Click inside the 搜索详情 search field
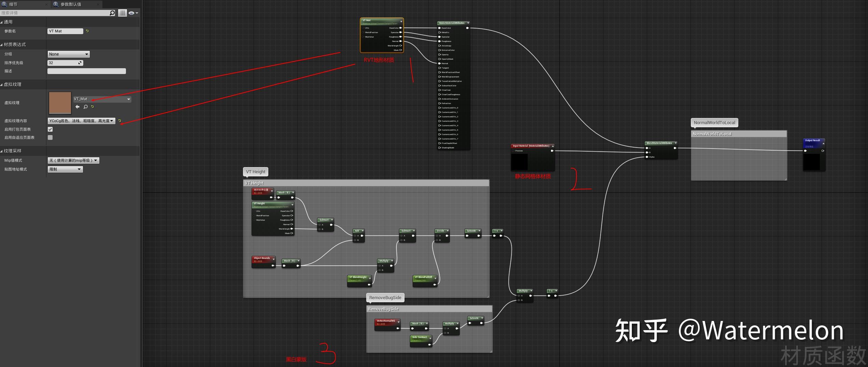 tap(51, 13)
